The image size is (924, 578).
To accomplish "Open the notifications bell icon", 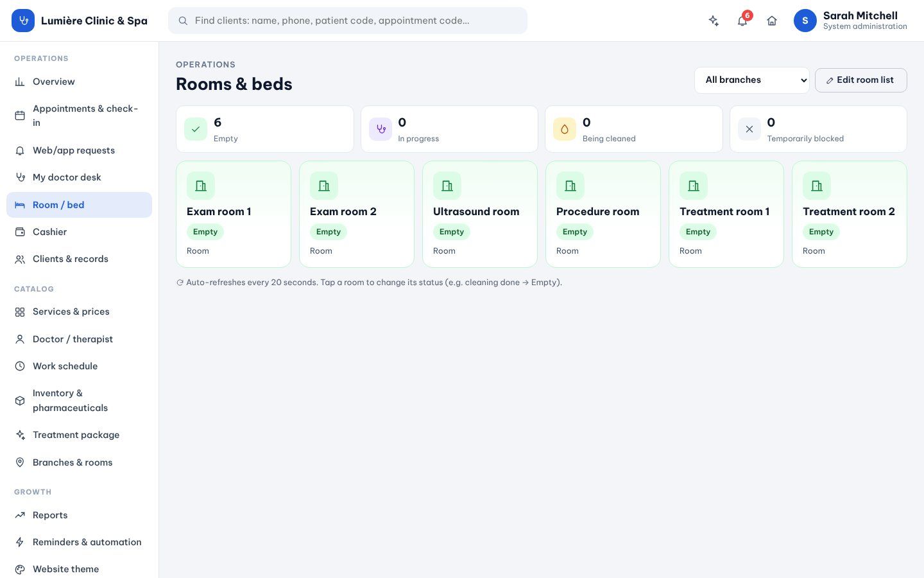I will coord(742,21).
